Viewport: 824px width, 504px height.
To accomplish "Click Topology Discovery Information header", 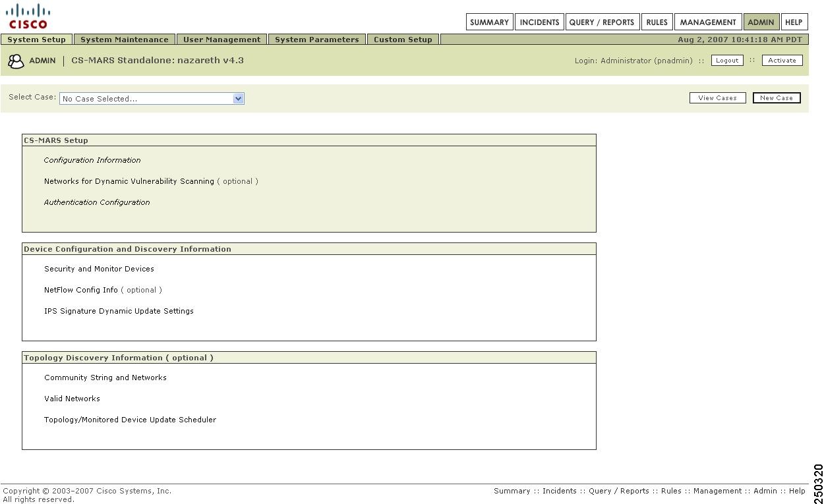I will pos(309,358).
